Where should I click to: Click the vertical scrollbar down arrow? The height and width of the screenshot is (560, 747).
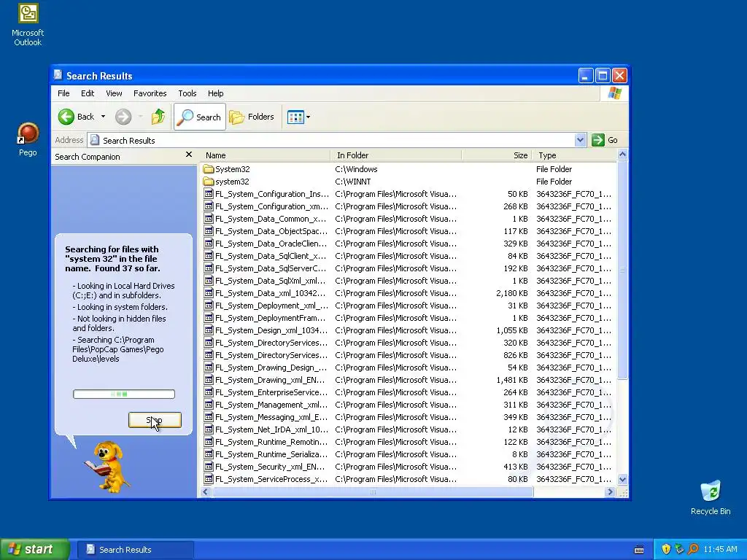[622, 480]
